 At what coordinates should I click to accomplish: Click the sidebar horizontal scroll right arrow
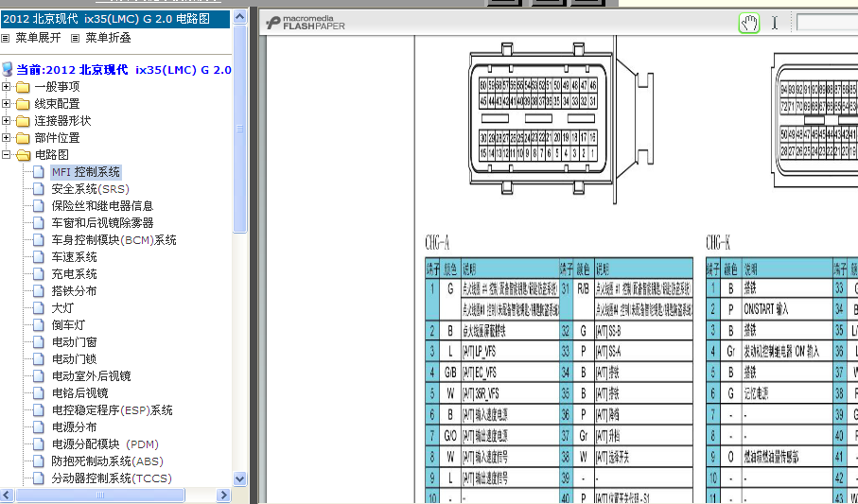(223, 495)
